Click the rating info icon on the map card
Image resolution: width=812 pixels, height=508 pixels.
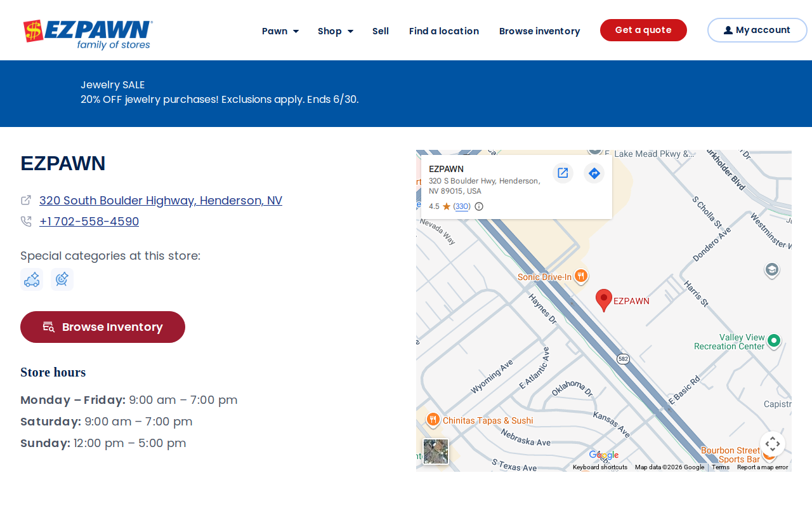479,206
